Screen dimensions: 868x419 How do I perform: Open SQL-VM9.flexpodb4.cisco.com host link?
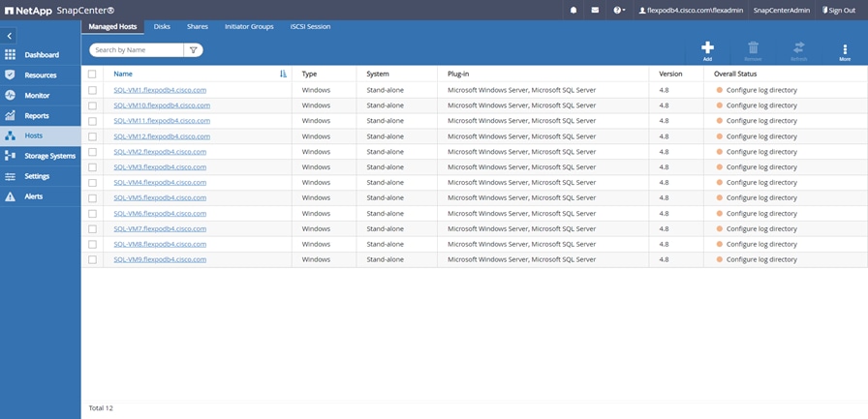coord(160,259)
